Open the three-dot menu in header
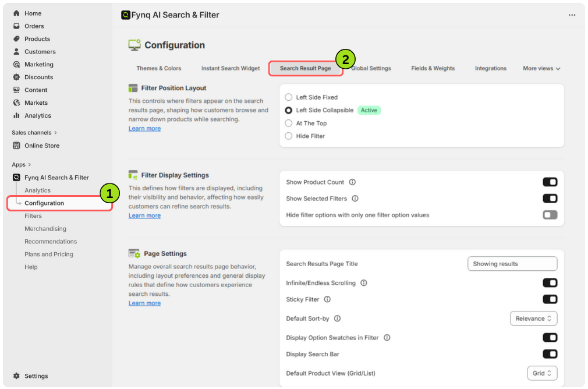 (572, 15)
